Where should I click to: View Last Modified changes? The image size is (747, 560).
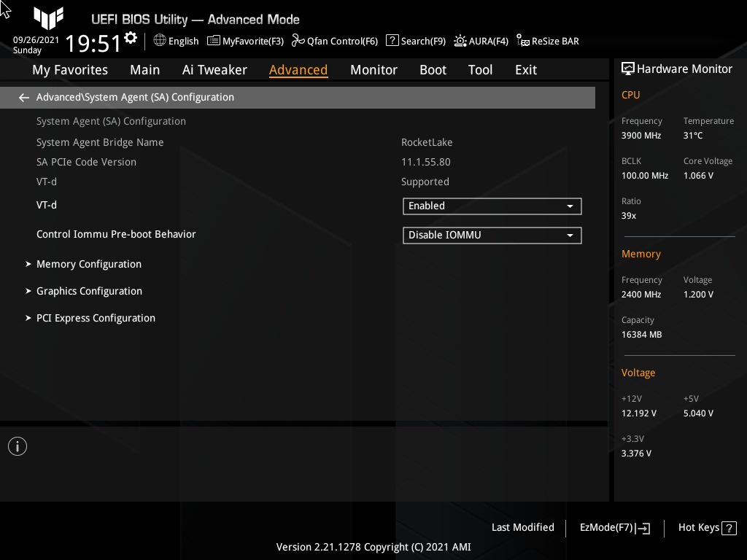tap(523, 527)
